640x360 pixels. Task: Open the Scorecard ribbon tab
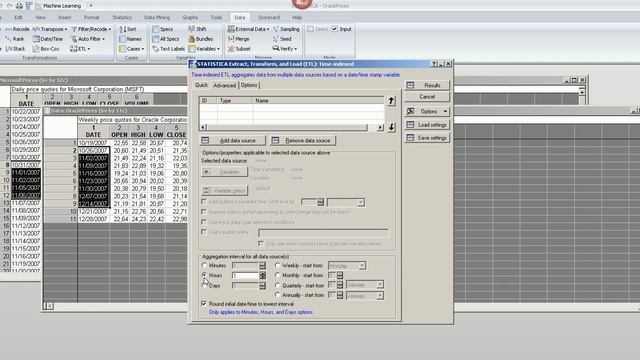click(269, 17)
